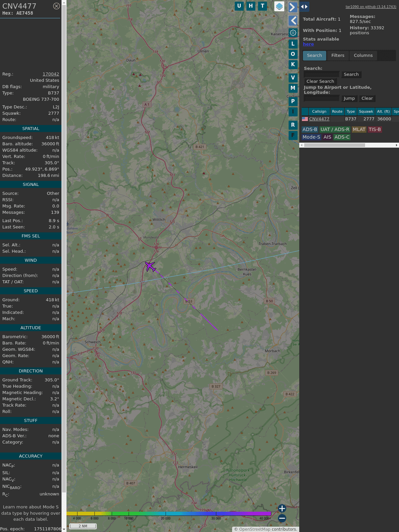The height and width of the screenshot is (532, 399).
Task: Collapse sidebar with left chevron arrow
Action: click(x=293, y=21)
